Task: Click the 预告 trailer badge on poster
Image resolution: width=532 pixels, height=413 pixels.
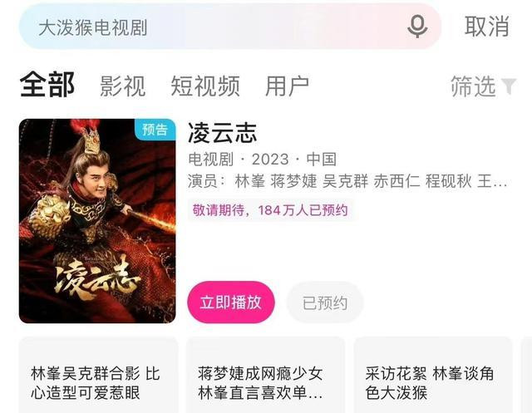Action: tap(155, 130)
